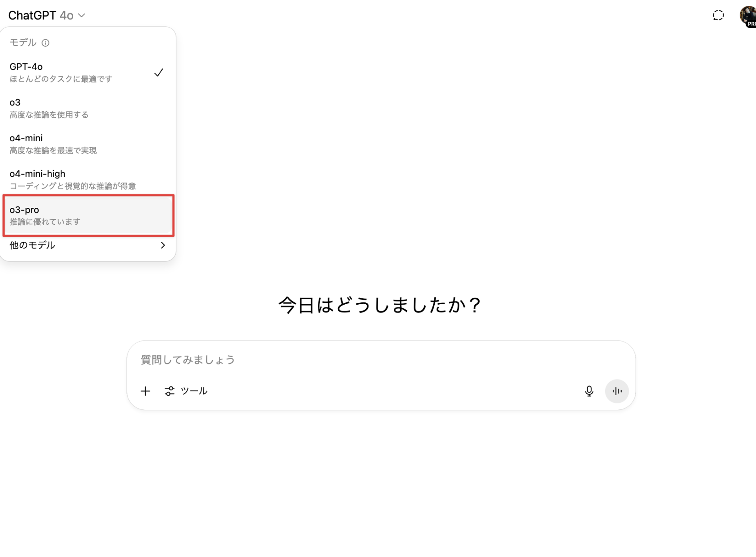Click the microphone dictation icon
Image resolution: width=756 pixels, height=557 pixels.
tap(589, 391)
